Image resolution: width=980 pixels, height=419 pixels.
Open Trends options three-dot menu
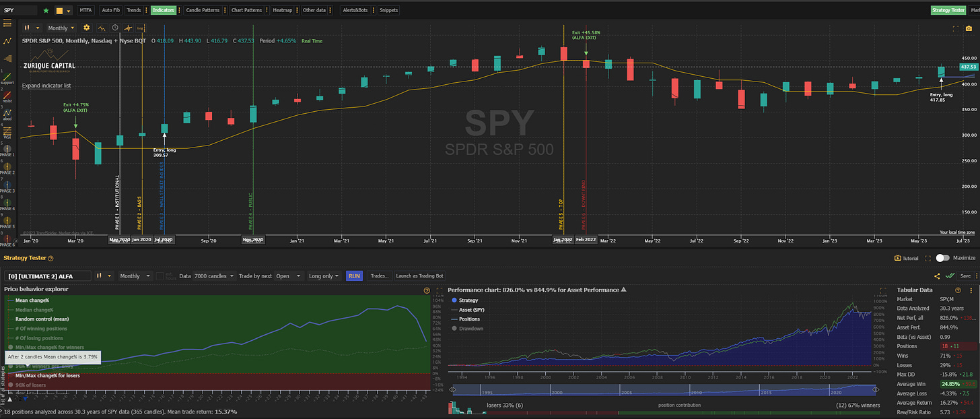[146, 11]
